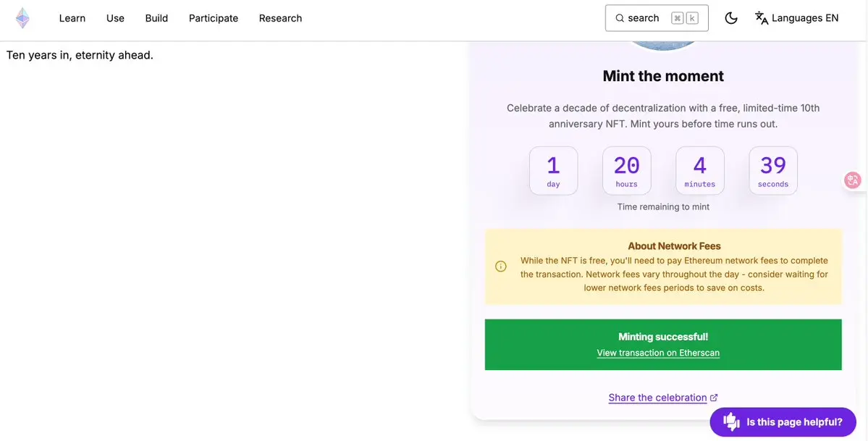The width and height of the screenshot is (868, 441).
Task: Open the Participate menu
Action: pos(213,18)
